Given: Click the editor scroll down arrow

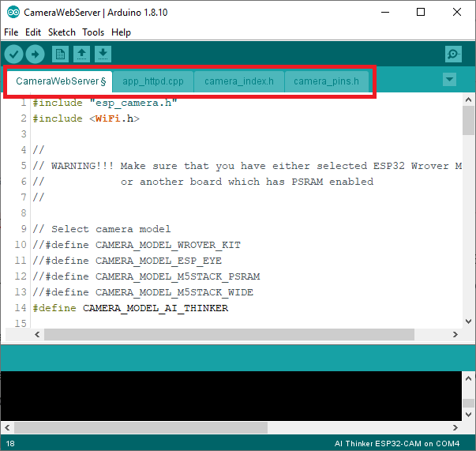Looking at the screenshot, I should pos(468,321).
